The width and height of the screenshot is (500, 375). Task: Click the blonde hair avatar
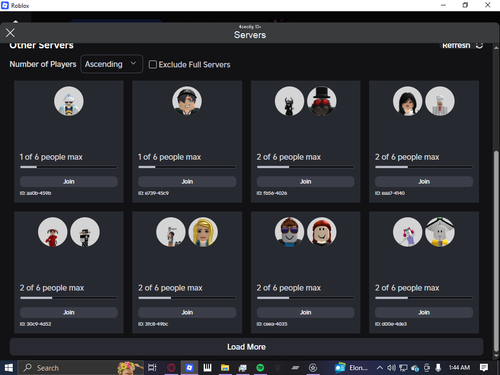pyautogui.click(x=203, y=232)
